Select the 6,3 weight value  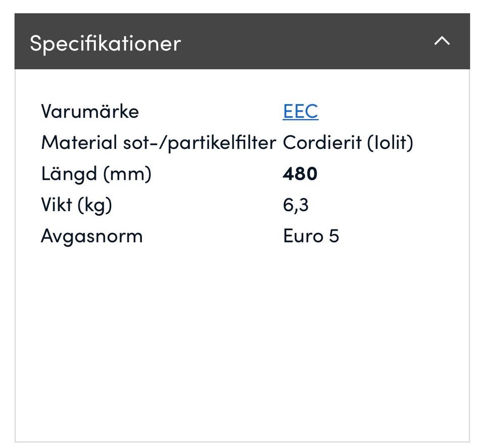point(296,205)
